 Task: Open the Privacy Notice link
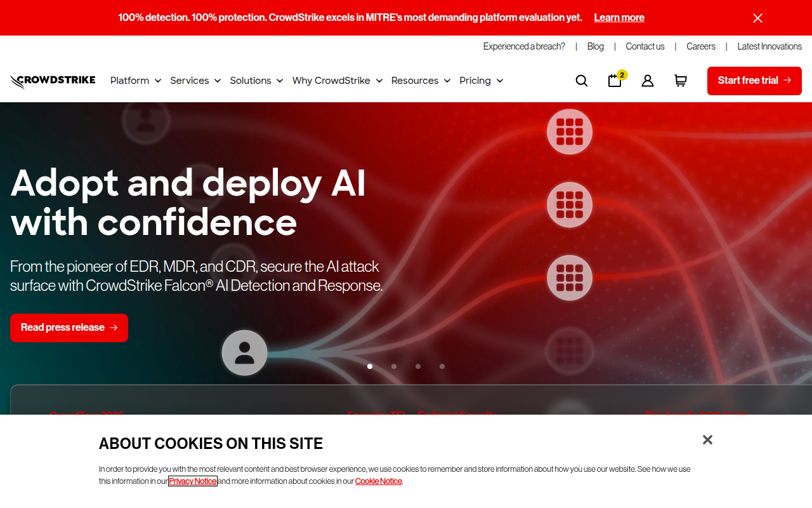coord(193,481)
